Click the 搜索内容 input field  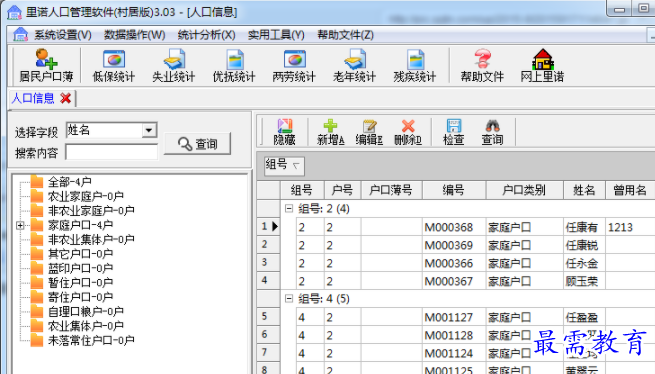point(112,152)
